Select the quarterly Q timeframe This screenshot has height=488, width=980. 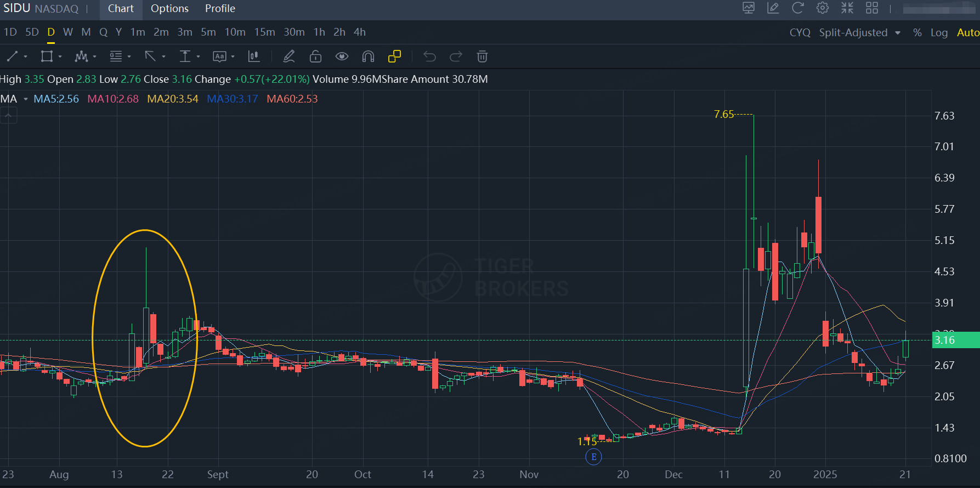[103, 32]
